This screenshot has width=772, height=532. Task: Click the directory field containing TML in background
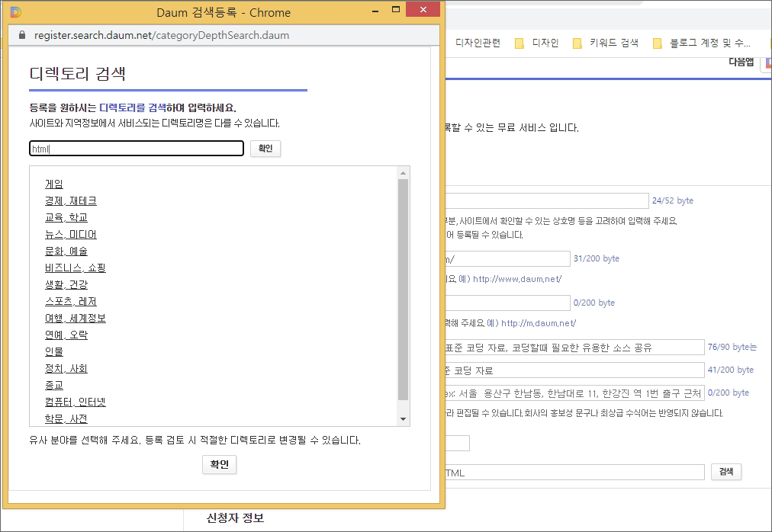pyautogui.click(x=574, y=473)
